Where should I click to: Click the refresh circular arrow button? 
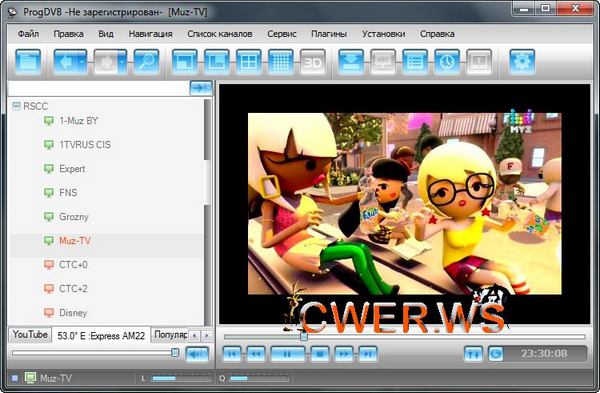click(496, 354)
